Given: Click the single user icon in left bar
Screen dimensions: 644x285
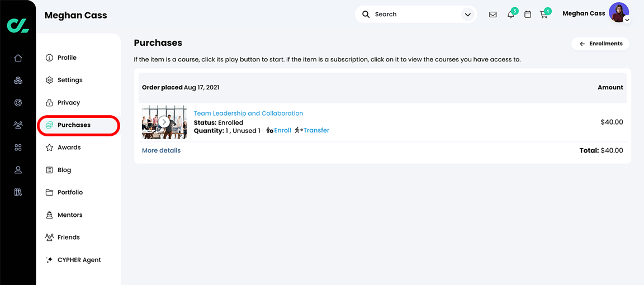Looking at the screenshot, I should click(18, 170).
